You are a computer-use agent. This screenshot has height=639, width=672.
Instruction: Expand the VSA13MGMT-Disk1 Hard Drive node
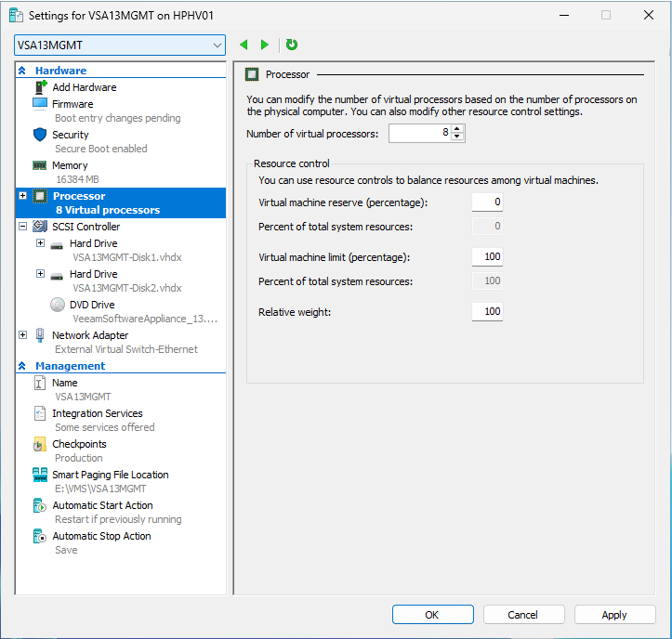[40, 243]
